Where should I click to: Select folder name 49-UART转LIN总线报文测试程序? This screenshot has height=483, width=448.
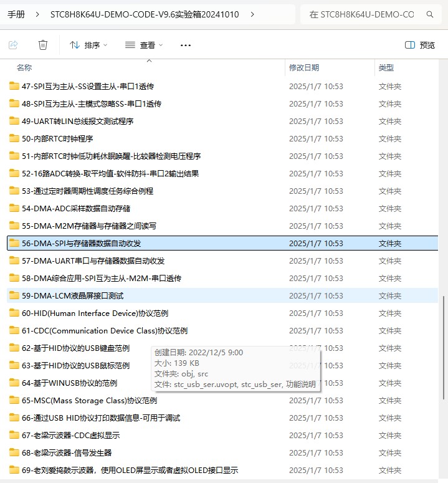coord(78,121)
